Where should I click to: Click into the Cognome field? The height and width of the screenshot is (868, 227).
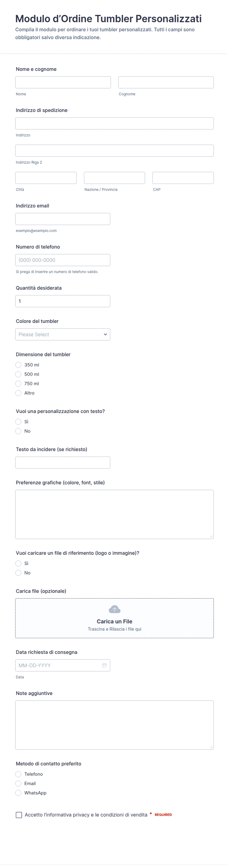point(166,83)
